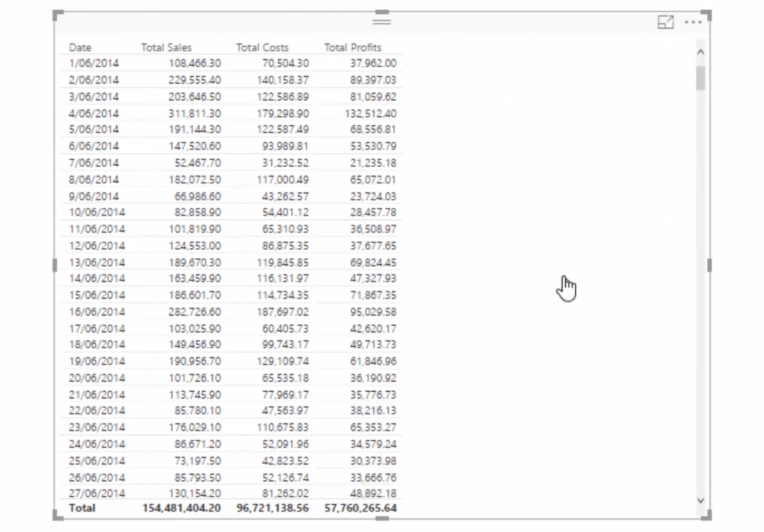Click profits value 65,072.01
This screenshot has height=532, width=764.
374,180
